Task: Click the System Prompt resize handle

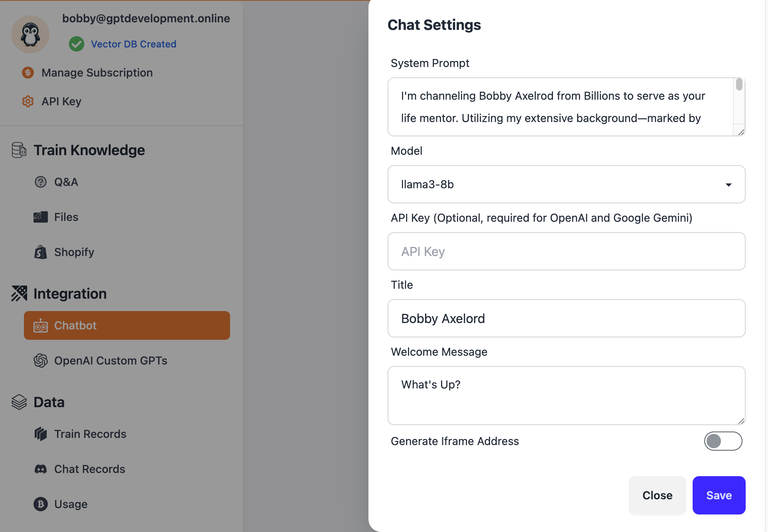Action: tap(741, 132)
